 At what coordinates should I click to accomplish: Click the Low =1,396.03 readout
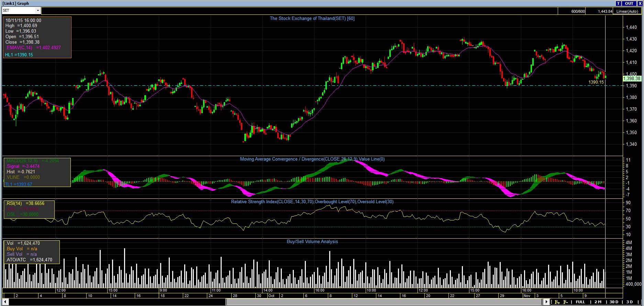(x=21, y=31)
